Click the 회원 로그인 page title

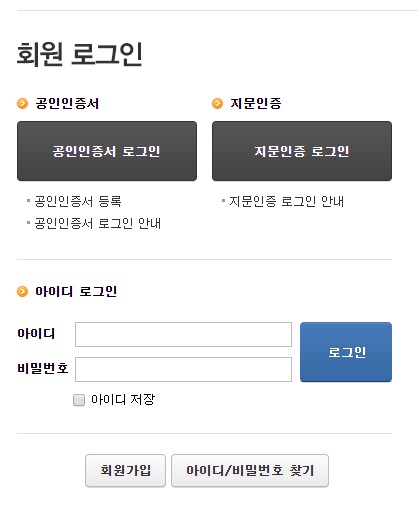point(80,54)
